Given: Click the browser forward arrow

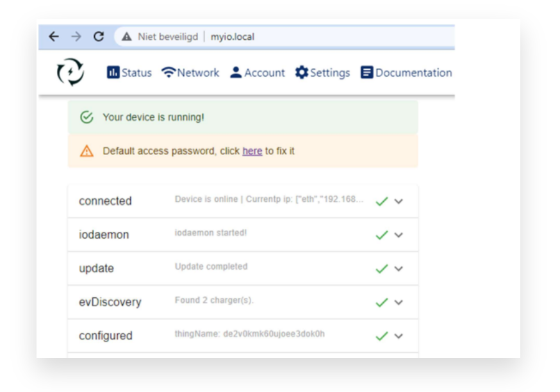Looking at the screenshot, I should (76, 37).
